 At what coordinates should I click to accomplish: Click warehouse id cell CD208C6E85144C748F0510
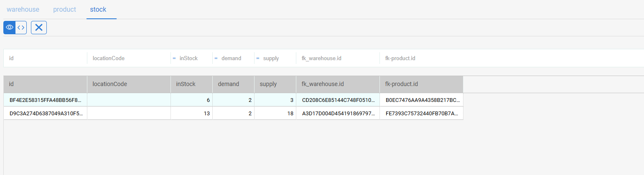338,100
